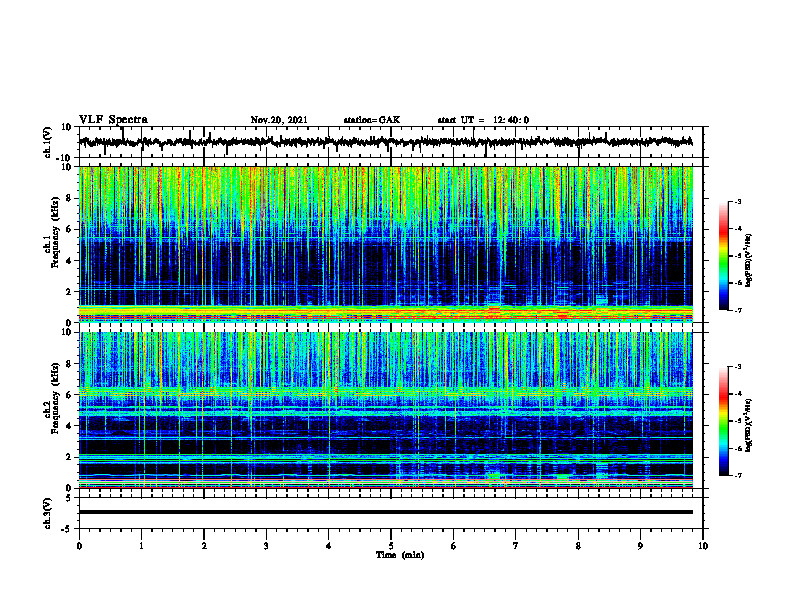Click the "9" tick on the time axis

(x=640, y=546)
